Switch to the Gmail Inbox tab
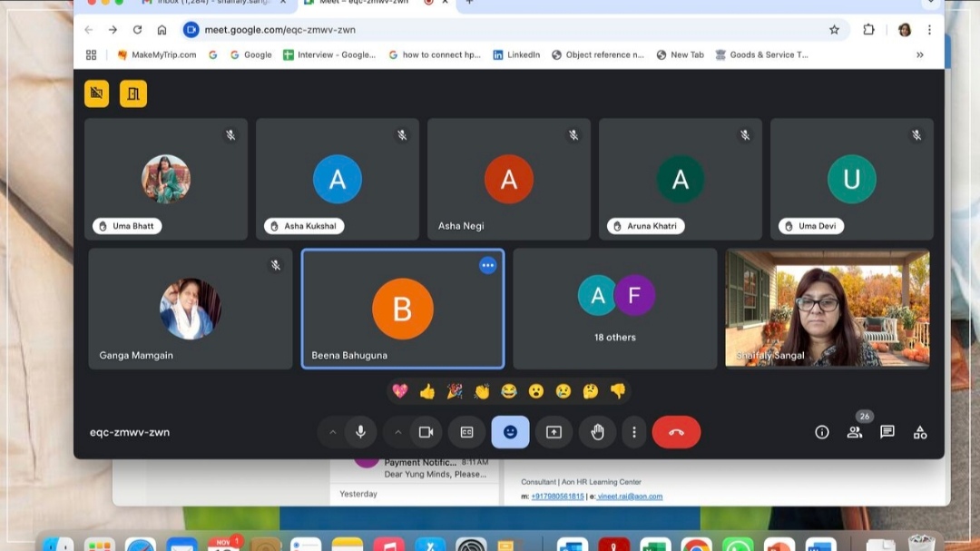Viewport: 980px width, 551px height. tap(214, 3)
